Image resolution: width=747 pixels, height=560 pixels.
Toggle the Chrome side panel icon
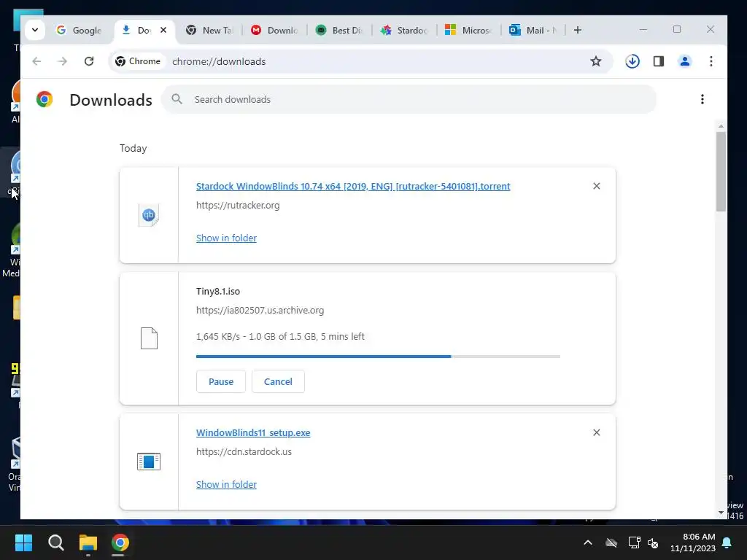coord(659,61)
